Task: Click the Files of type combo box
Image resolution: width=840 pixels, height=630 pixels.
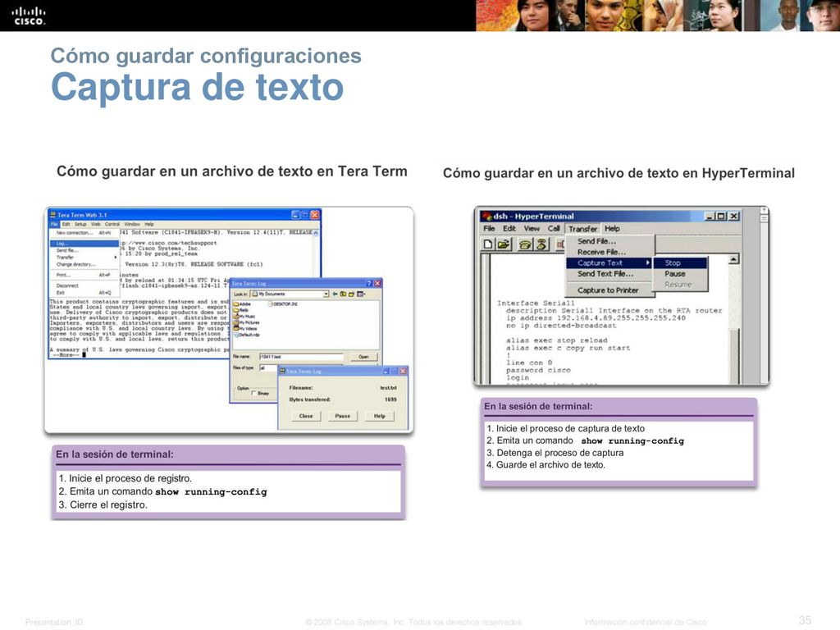Action: [x=269, y=368]
